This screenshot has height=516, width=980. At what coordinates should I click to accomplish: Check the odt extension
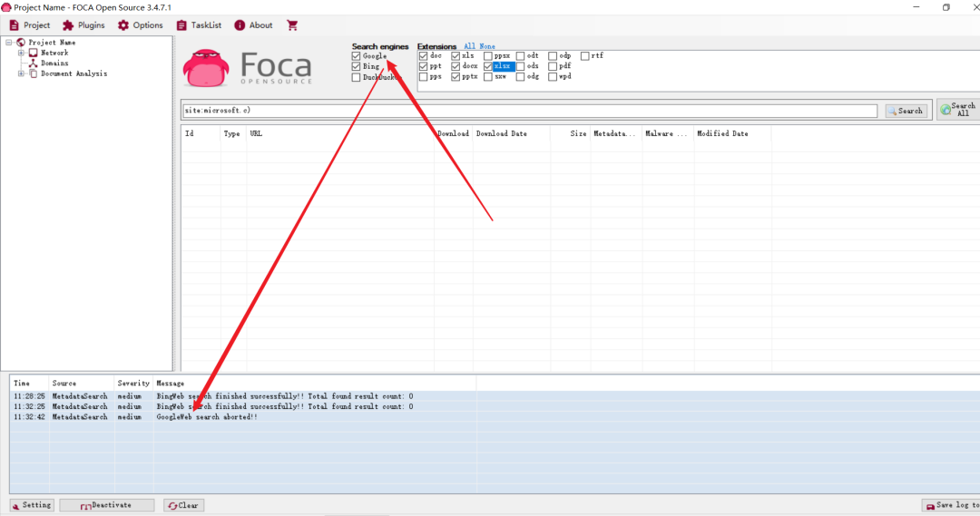[521, 56]
